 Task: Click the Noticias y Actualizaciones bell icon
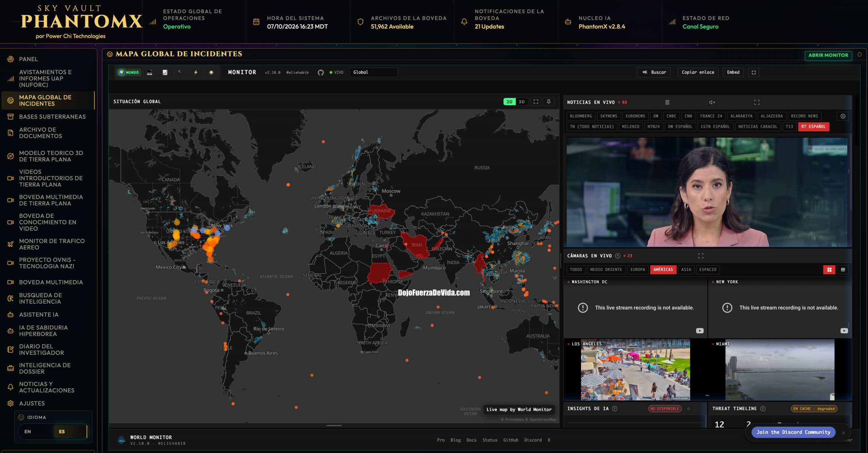[11, 387]
